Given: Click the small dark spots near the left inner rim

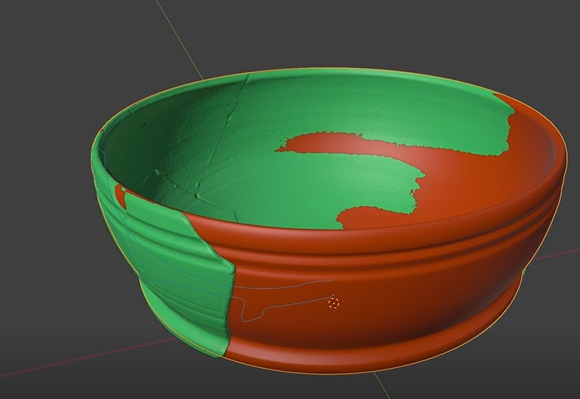Looking at the screenshot, I should [x=143, y=125].
